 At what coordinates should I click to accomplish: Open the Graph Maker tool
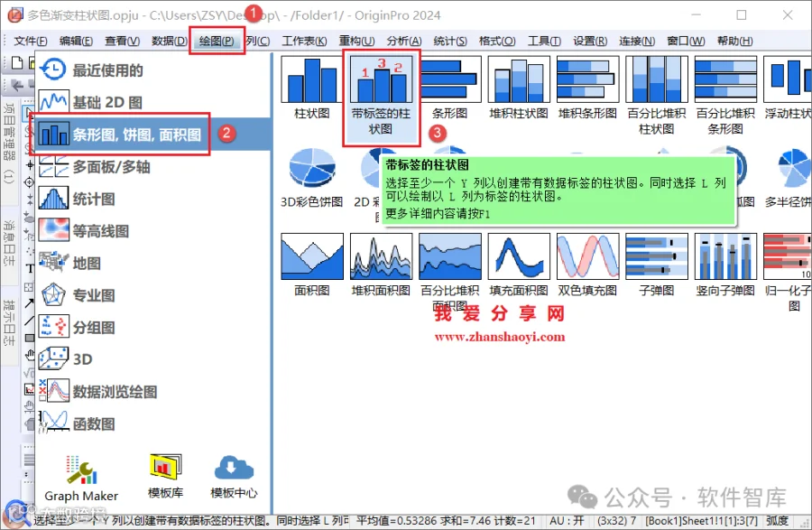[81, 478]
